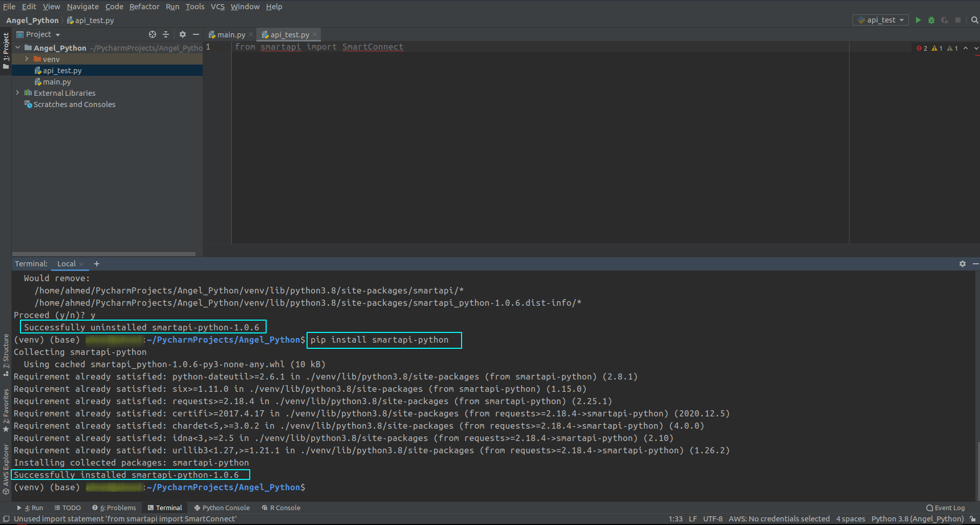Click Angel_Python in the breadcrumb bar
This screenshot has width=980, height=525.
32,20
